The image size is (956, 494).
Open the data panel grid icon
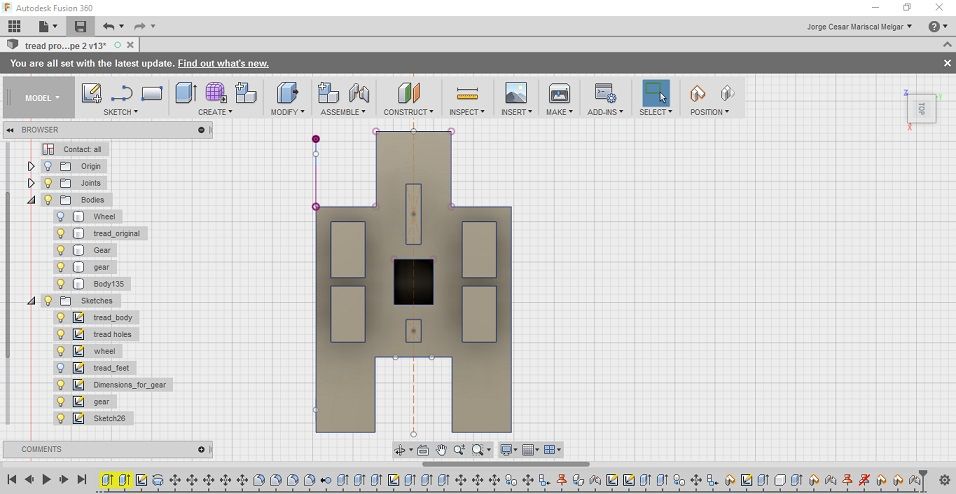[x=14, y=26]
